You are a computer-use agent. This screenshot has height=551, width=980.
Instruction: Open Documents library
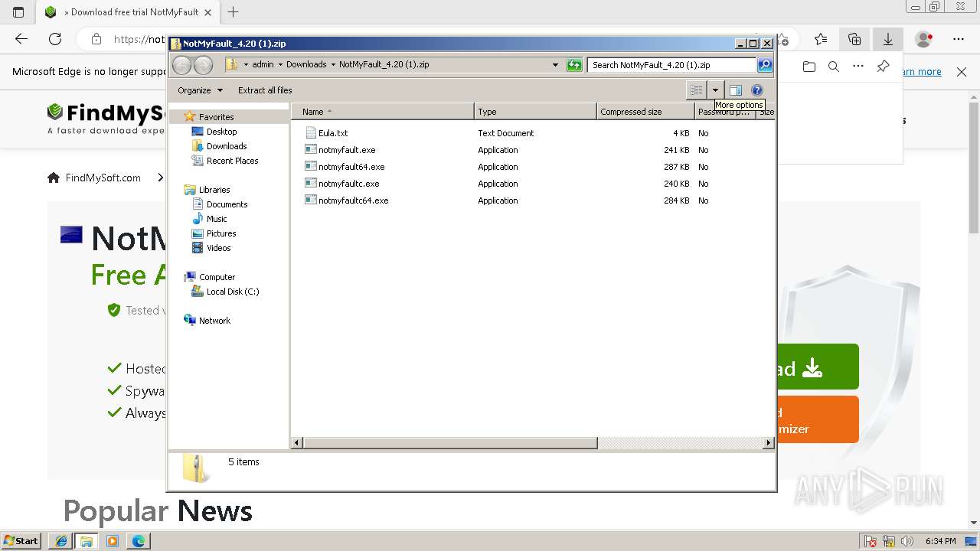pos(227,204)
